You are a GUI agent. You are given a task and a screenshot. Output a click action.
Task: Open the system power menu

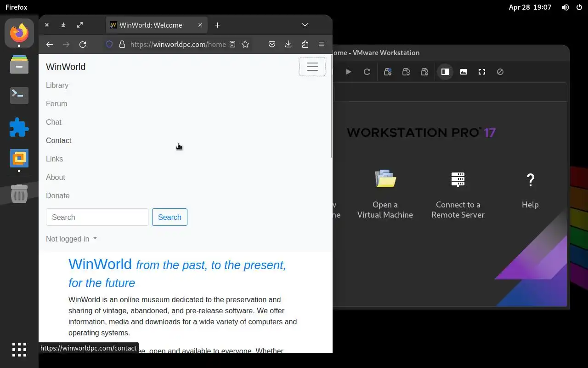[x=579, y=7]
